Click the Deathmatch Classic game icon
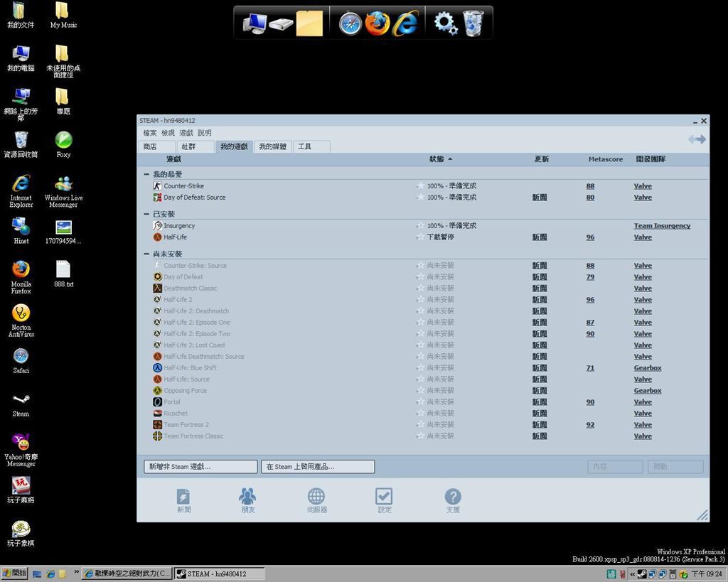This screenshot has height=582, width=728. click(157, 289)
